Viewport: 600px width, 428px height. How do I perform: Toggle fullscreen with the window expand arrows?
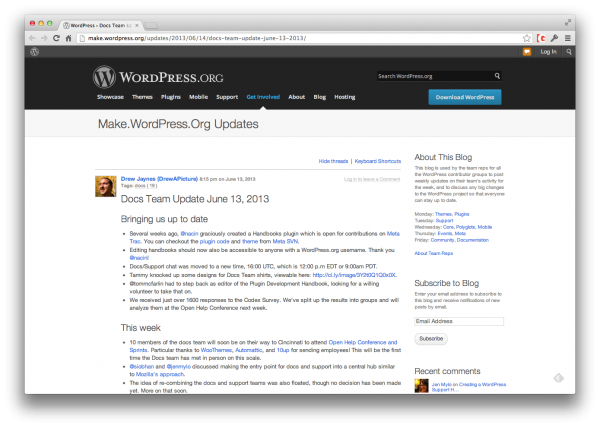[568, 23]
